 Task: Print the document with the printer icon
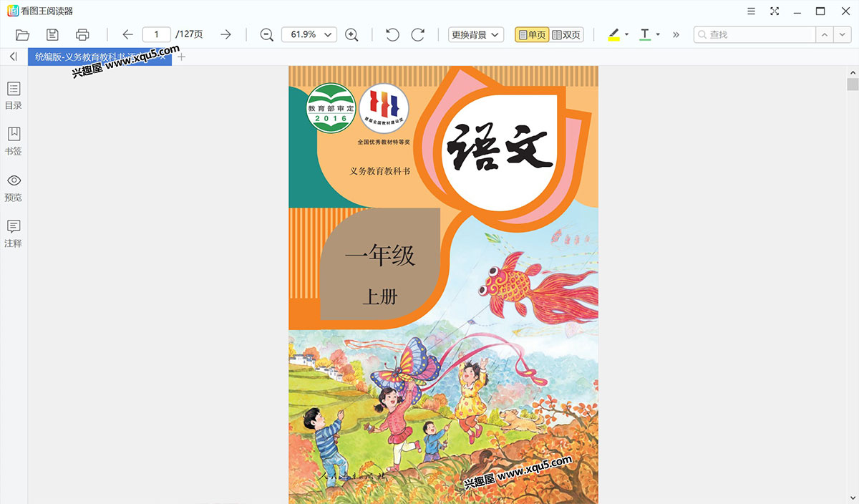83,34
